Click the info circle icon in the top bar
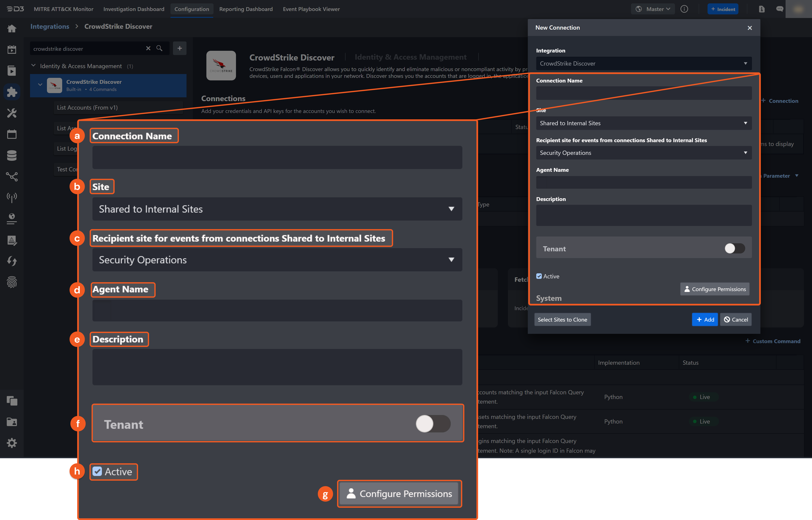This screenshot has width=812, height=520. coord(684,9)
